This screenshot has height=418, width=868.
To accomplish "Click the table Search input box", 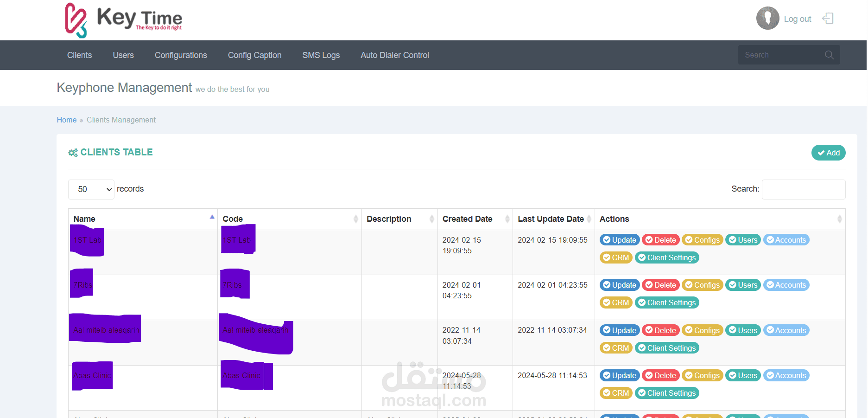I will (x=804, y=189).
